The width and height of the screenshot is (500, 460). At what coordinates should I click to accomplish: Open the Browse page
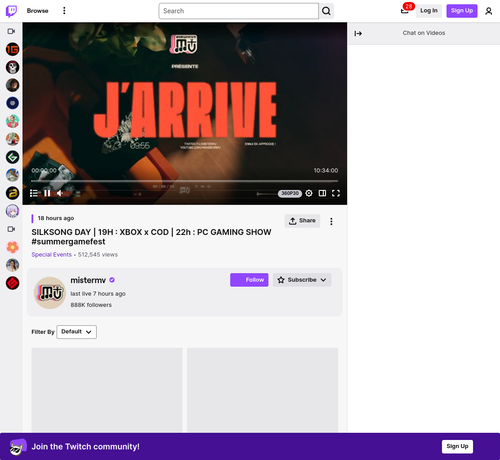[x=37, y=11]
